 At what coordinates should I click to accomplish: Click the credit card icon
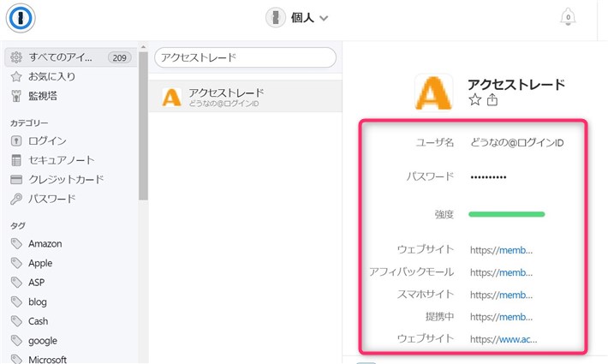tap(16, 180)
